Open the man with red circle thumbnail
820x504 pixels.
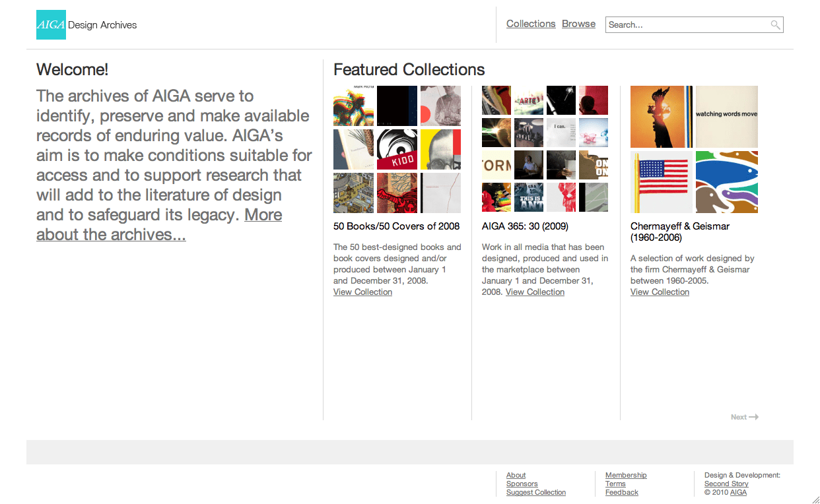tap(440, 106)
